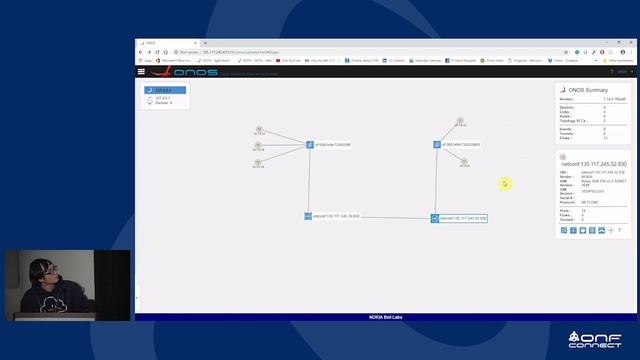Open the browser profile avatar
This screenshot has height=360, width=640.
pyautogui.click(x=623, y=52)
